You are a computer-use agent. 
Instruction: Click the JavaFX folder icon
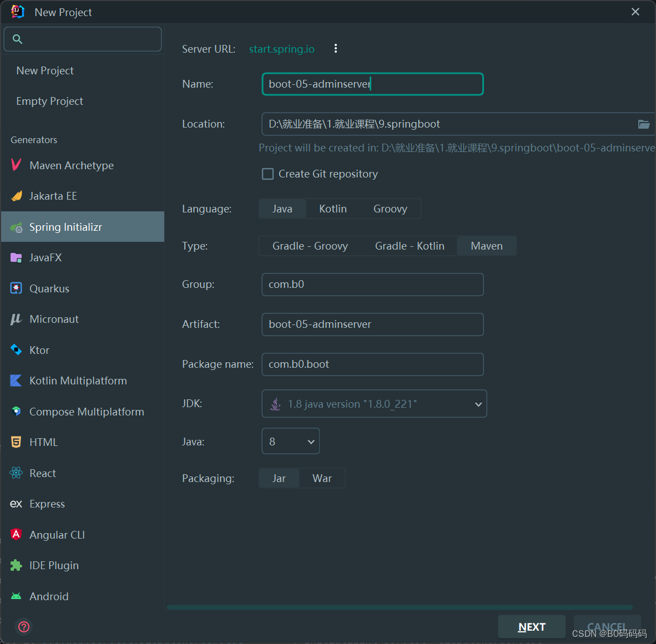point(16,257)
